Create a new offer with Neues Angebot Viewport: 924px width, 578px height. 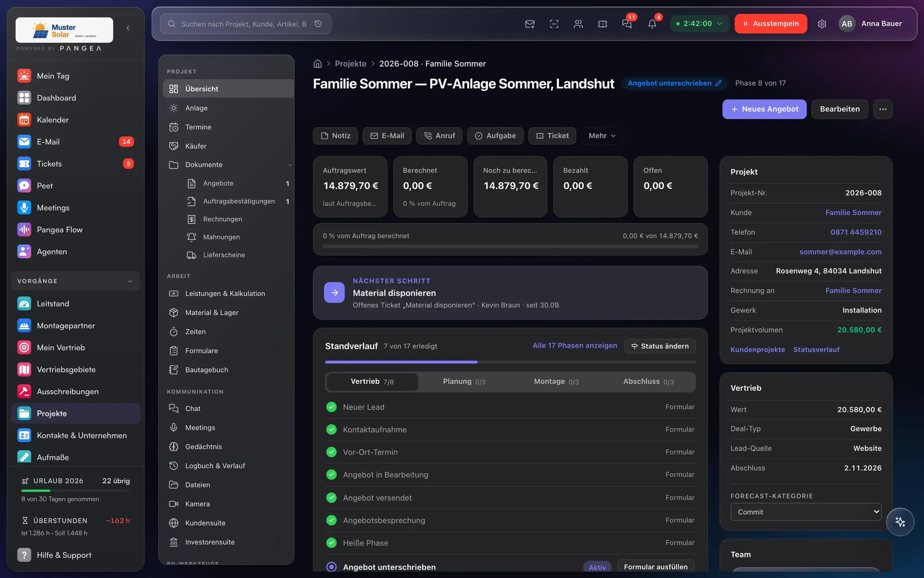pyautogui.click(x=764, y=109)
